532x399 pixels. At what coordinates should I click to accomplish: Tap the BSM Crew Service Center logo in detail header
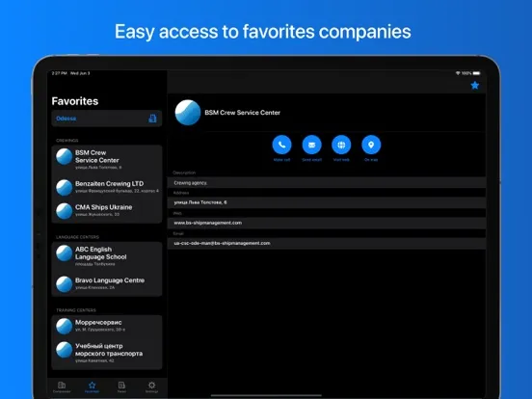pos(188,113)
